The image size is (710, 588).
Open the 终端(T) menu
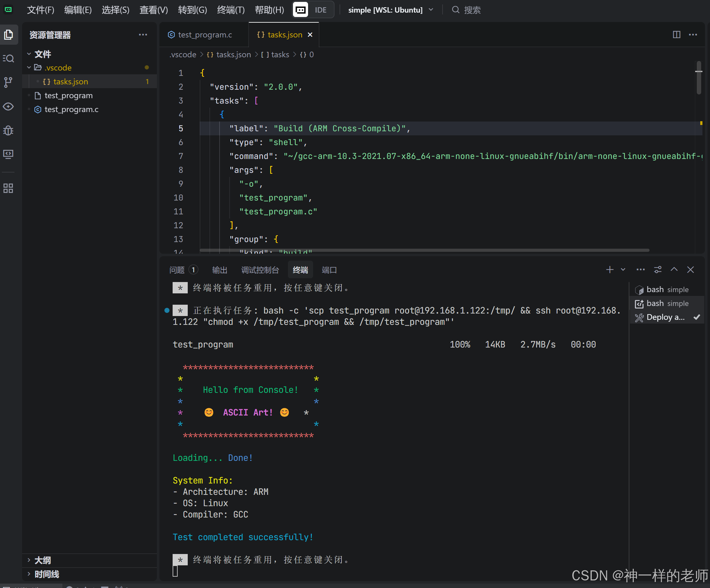(231, 10)
